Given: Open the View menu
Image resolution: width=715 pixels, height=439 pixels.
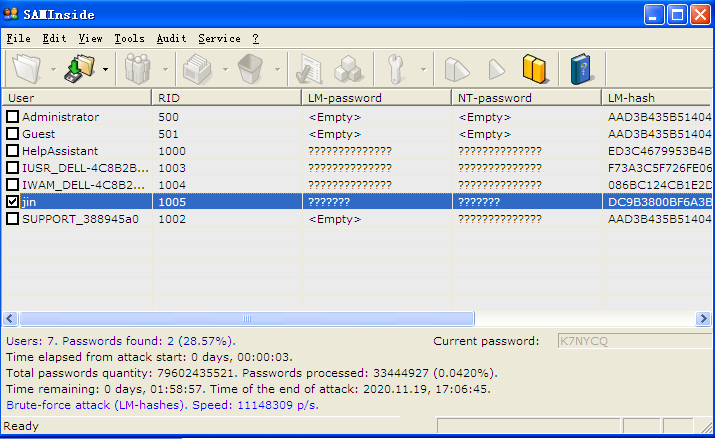Looking at the screenshot, I should coord(90,39).
